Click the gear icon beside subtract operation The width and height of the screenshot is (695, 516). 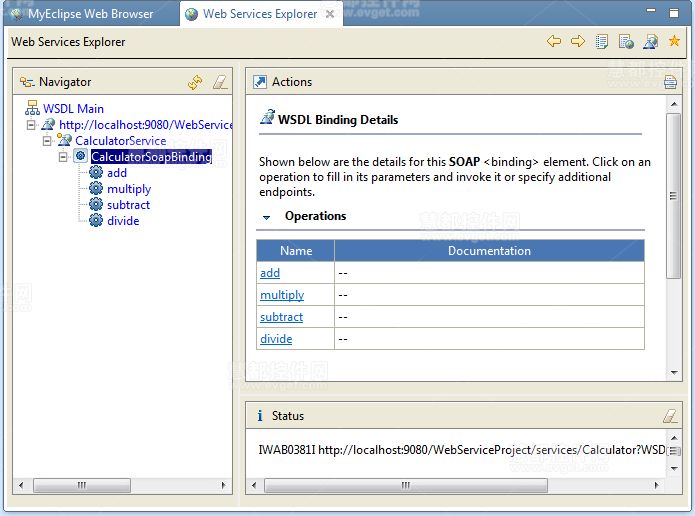96,204
